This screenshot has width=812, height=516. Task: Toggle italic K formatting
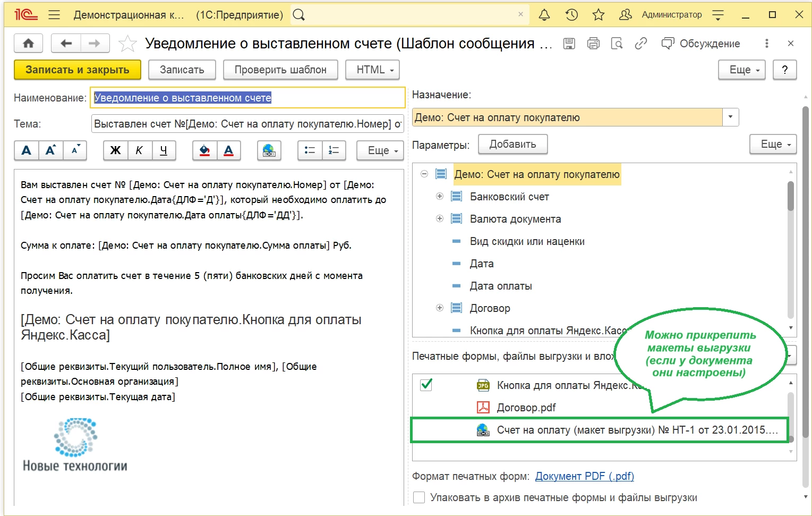139,151
